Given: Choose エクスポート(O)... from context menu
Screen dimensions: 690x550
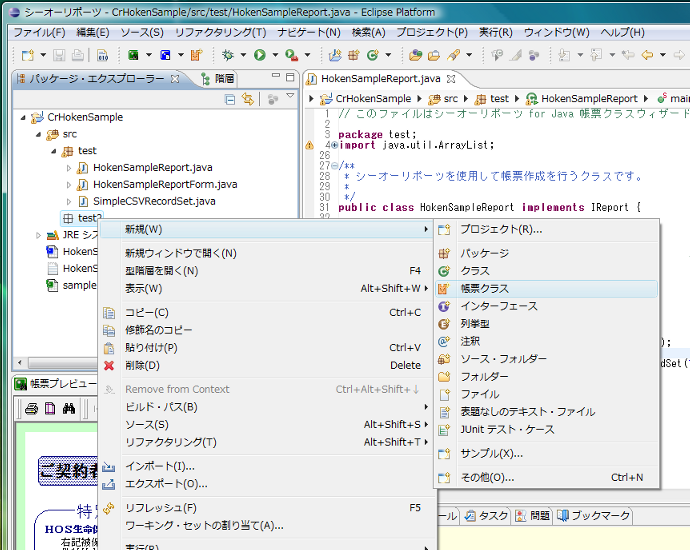Looking at the screenshot, I should tap(266, 484).
